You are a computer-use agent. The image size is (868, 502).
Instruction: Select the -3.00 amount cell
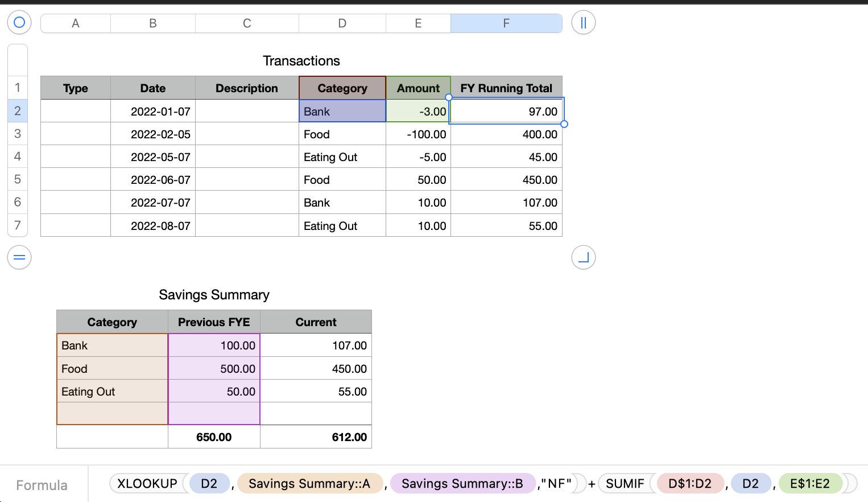(418, 111)
